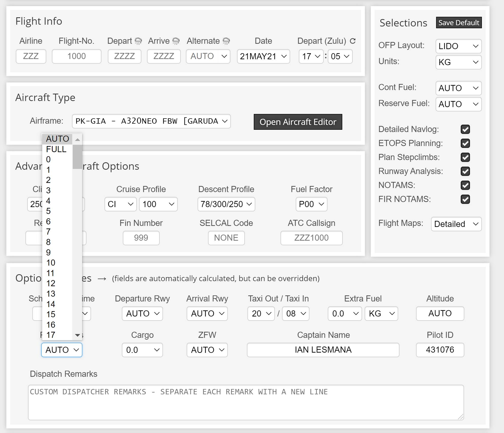Open the OFP Layout dropdown
The image size is (504, 433).
[458, 46]
